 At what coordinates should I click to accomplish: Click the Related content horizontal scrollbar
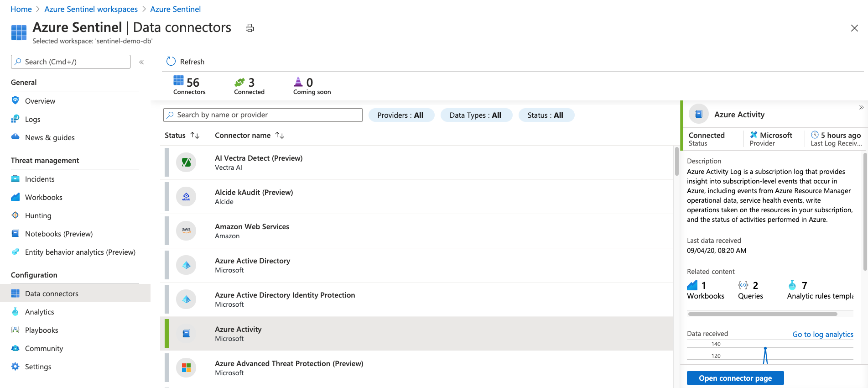pos(762,314)
